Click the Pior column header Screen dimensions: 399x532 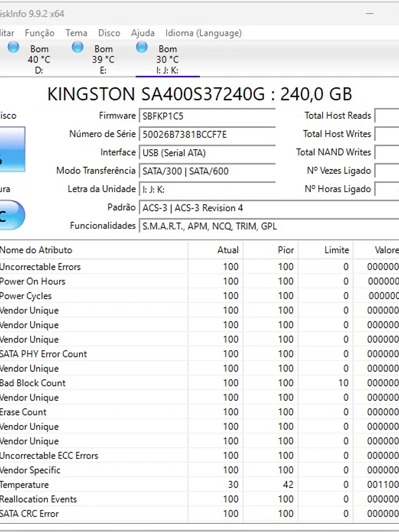tap(271, 250)
